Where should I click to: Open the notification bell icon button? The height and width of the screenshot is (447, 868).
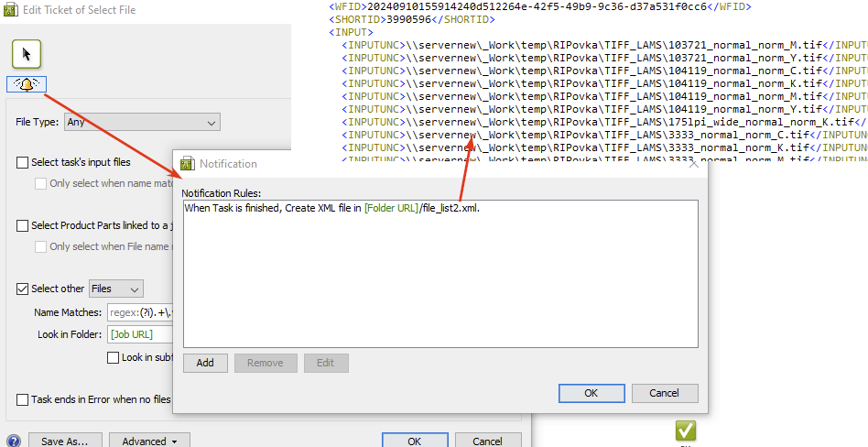(x=26, y=84)
